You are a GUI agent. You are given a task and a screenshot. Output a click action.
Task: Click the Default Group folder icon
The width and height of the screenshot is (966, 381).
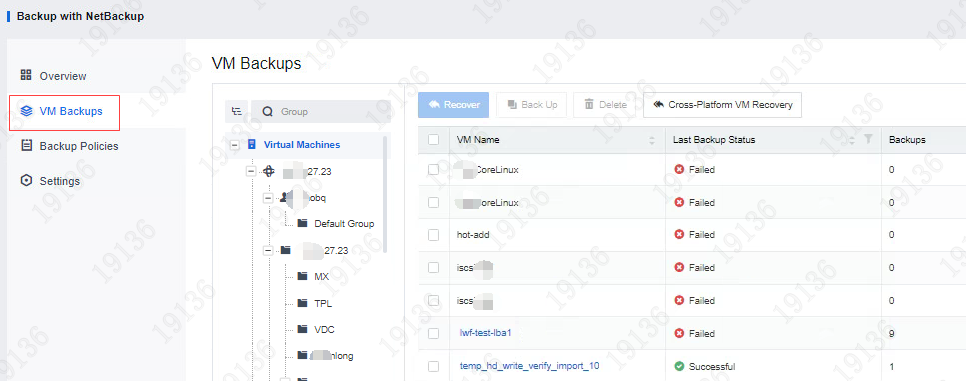pyautogui.click(x=302, y=223)
